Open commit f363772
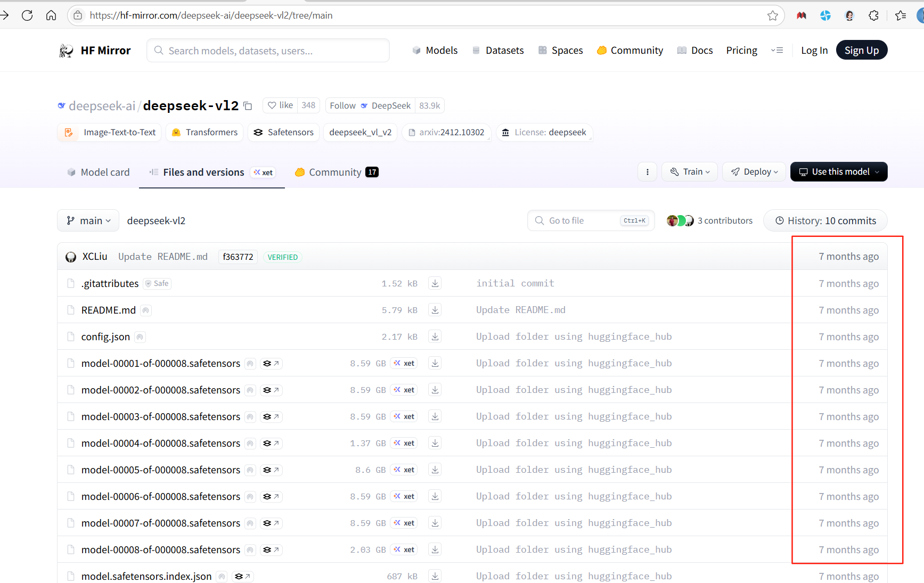 (x=238, y=257)
